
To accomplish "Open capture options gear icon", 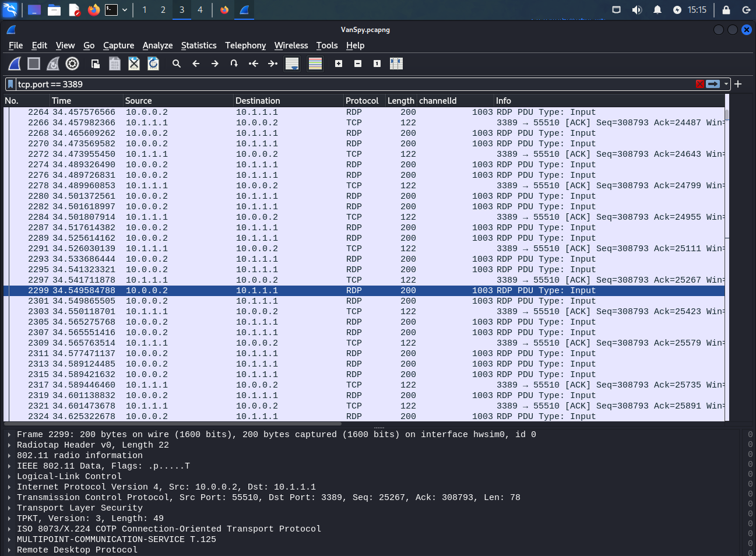I will pos(72,64).
